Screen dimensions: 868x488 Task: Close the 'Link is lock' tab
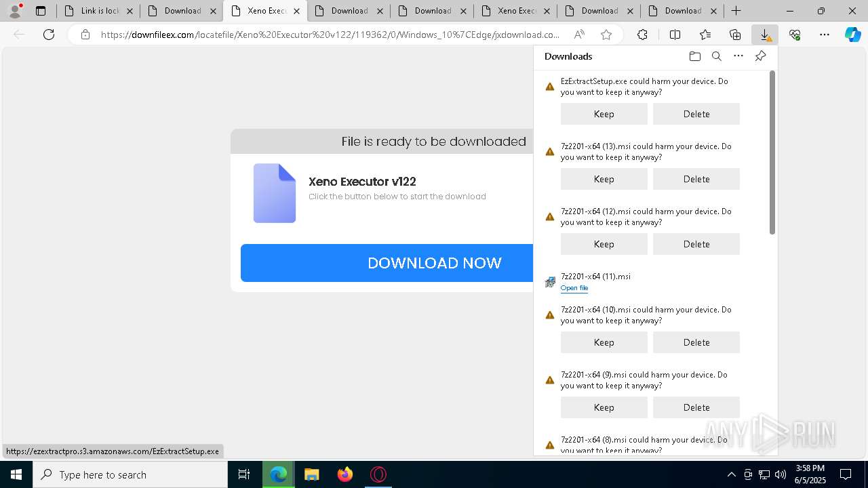(130, 11)
